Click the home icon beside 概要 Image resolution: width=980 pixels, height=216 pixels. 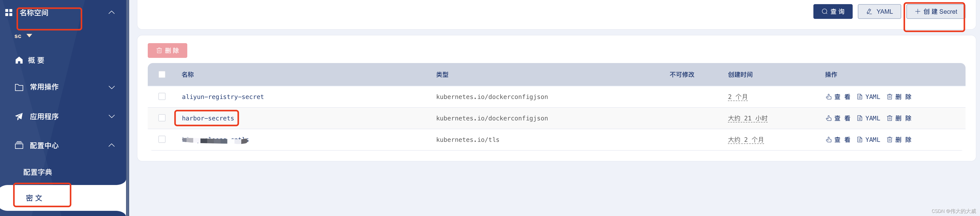point(19,60)
